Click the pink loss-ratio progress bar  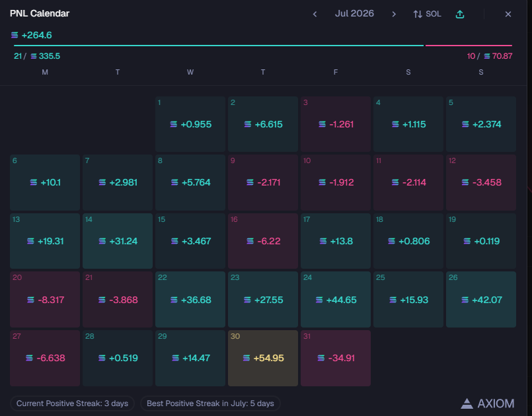pyautogui.click(x=469, y=45)
